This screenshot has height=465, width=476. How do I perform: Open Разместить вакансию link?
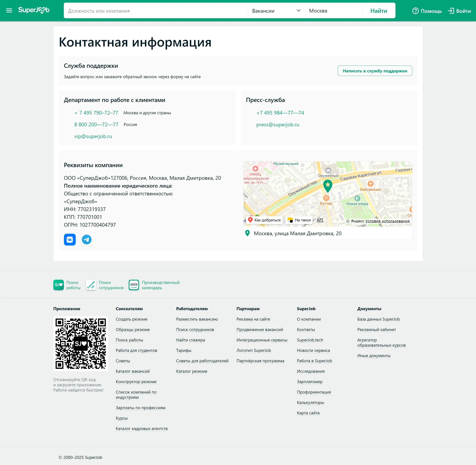pyautogui.click(x=197, y=319)
